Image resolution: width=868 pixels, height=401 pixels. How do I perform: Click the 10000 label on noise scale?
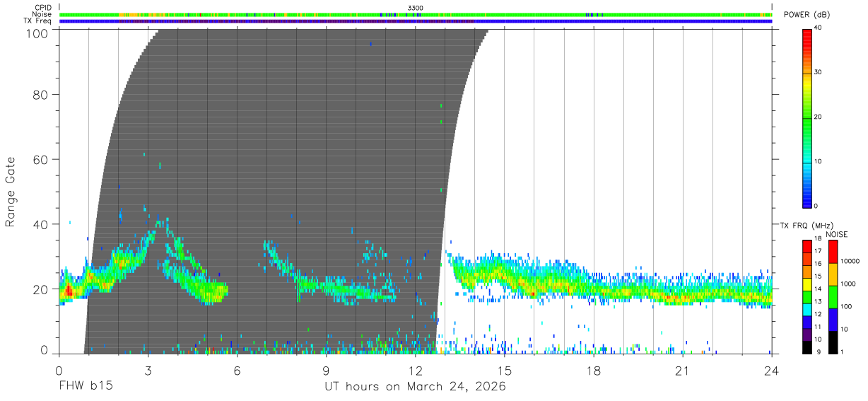coord(850,262)
